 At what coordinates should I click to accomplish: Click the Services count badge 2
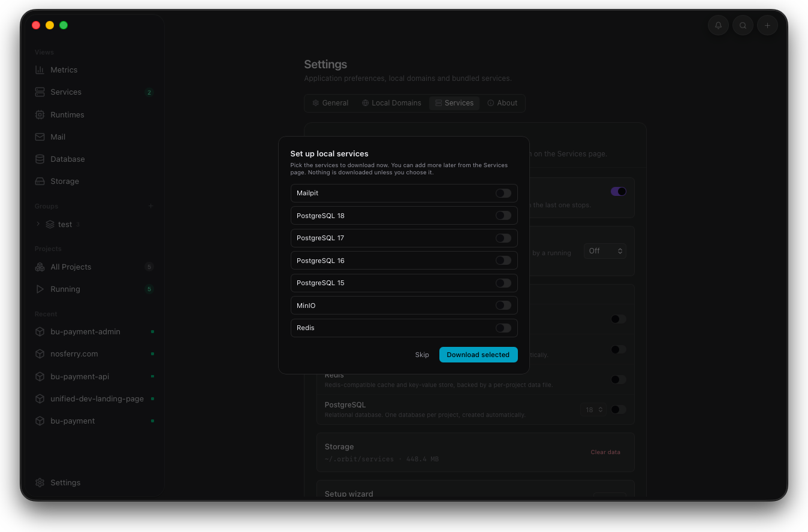click(x=149, y=92)
